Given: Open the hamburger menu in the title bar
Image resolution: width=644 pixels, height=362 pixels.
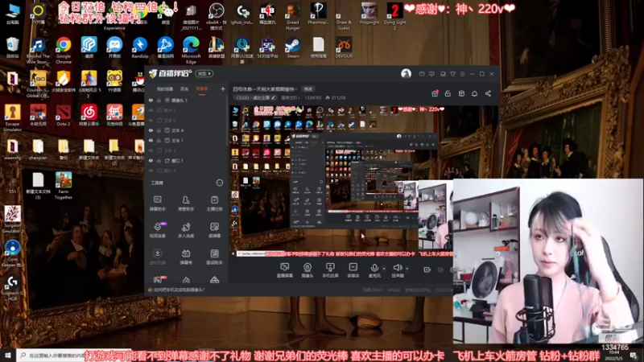Looking at the screenshot, I should [x=462, y=74].
